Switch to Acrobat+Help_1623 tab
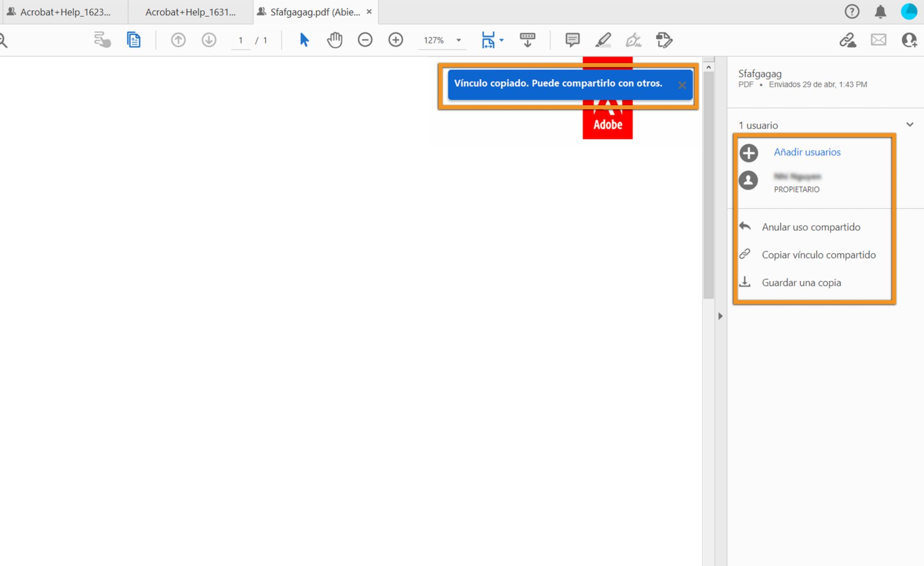 pos(65,12)
